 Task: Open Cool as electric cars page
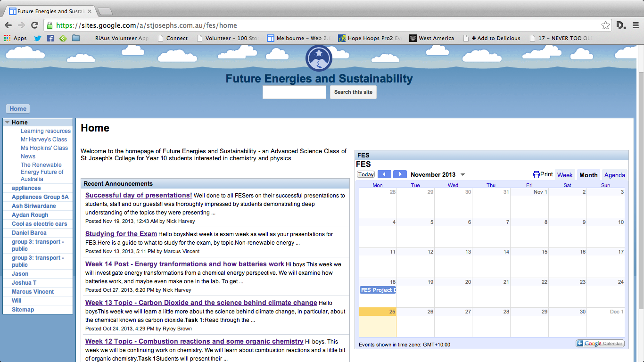pos(40,224)
